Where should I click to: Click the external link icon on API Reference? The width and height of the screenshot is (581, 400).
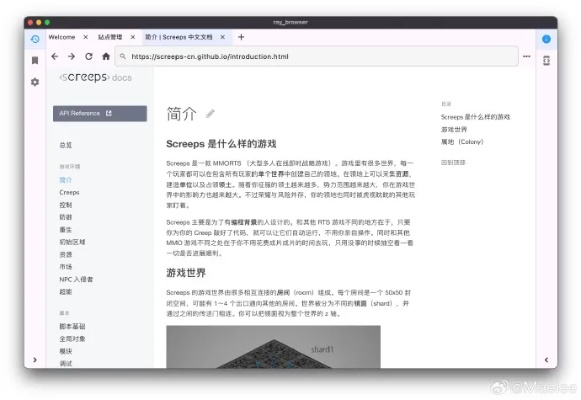[109, 113]
